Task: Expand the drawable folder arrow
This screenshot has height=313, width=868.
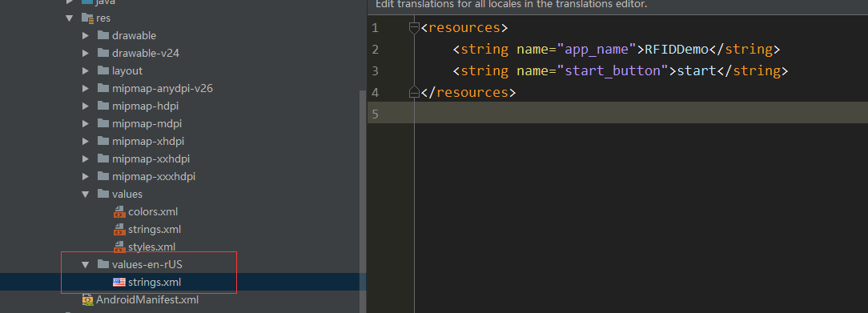Action: pyautogui.click(x=85, y=35)
